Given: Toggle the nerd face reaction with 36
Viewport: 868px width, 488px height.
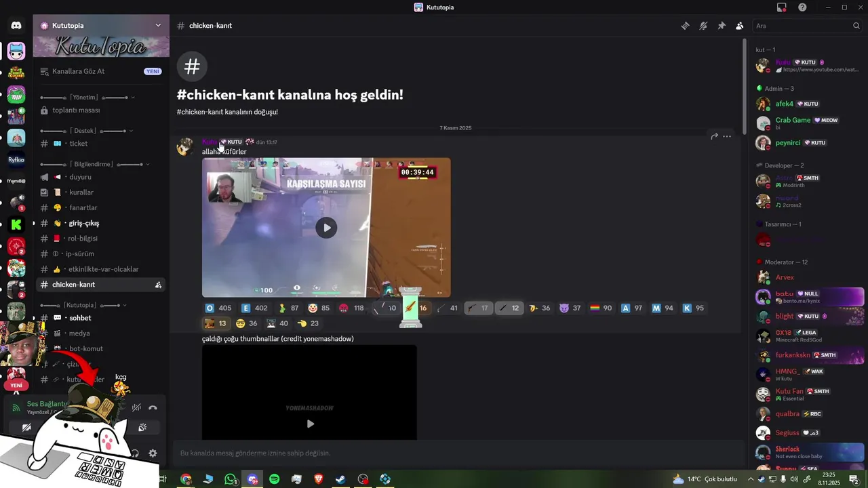Looking at the screenshot, I should pyautogui.click(x=247, y=323).
